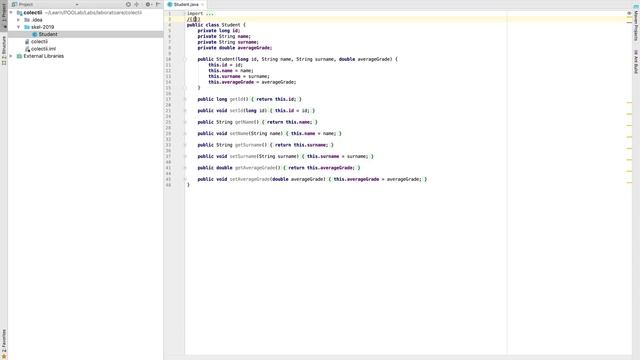Toggle the Favorites tool window side tab
640x360 pixels.
[4, 344]
